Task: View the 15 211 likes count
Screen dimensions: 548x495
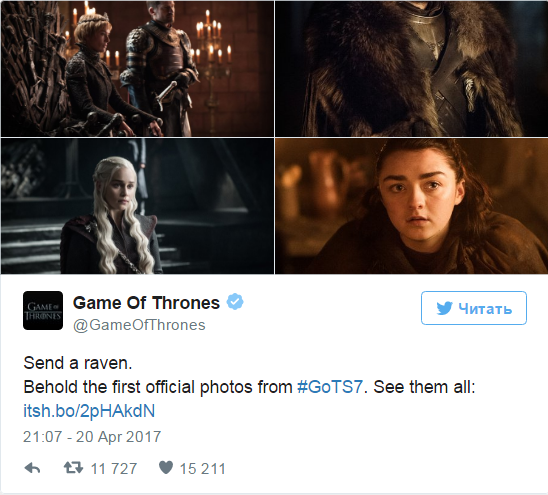Action: 203,469
